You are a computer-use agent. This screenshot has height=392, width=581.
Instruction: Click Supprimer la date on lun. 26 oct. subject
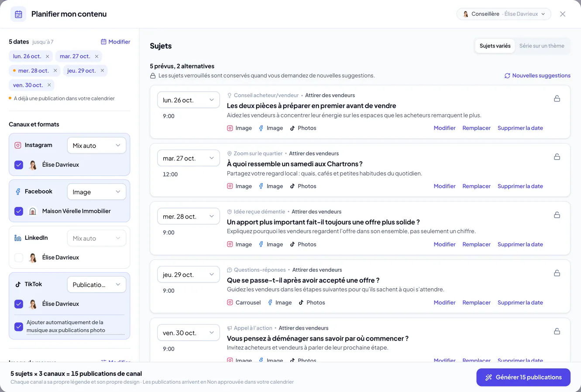pos(520,128)
